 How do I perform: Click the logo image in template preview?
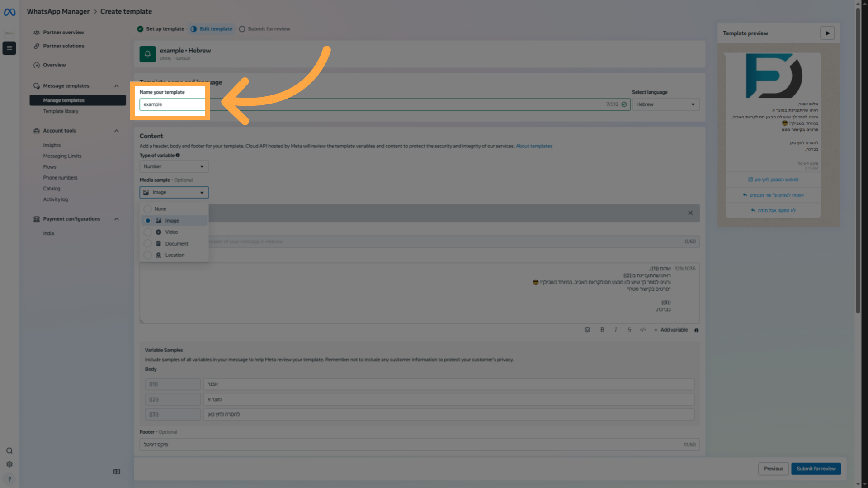tap(774, 76)
